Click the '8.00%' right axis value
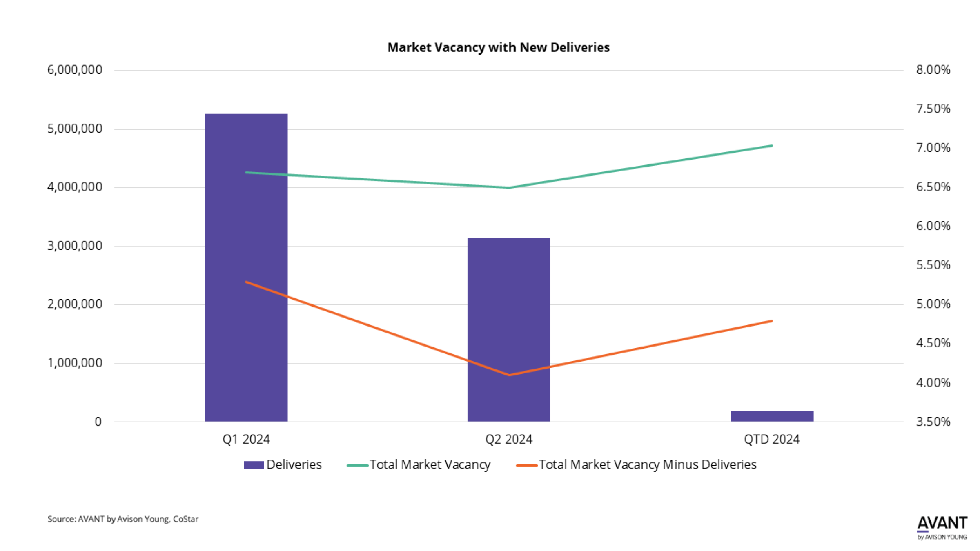This screenshot has height=551, width=980. point(933,70)
